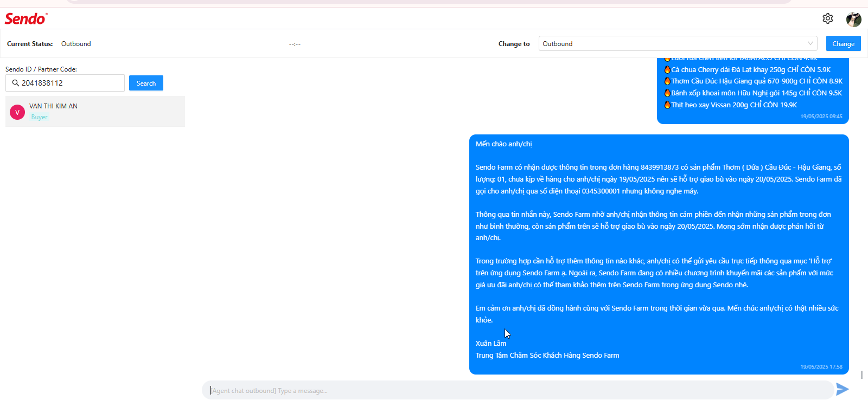Click the chat scrollbar thumb
The width and height of the screenshot is (868, 400).
pyautogui.click(x=861, y=375)
